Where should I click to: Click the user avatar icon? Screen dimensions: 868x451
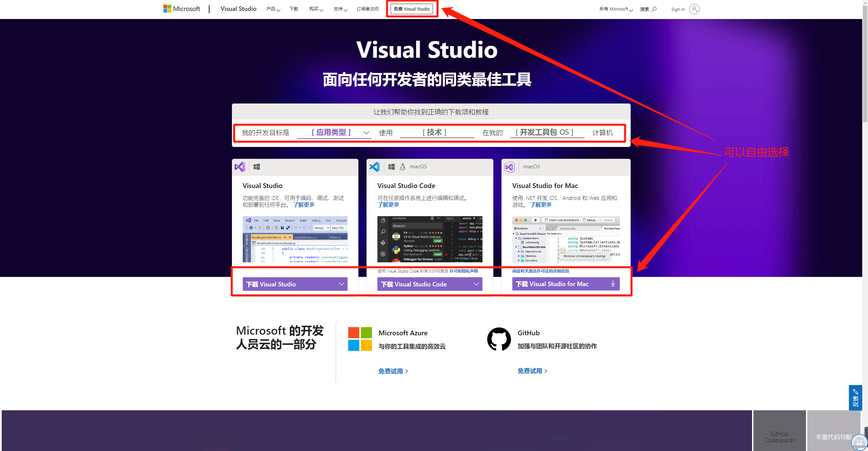point(694,9)
